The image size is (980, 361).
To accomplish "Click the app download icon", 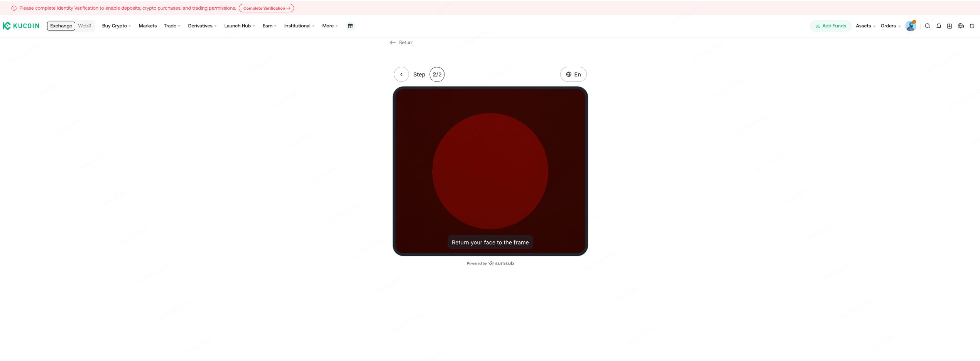I will [x=950, y=26].
